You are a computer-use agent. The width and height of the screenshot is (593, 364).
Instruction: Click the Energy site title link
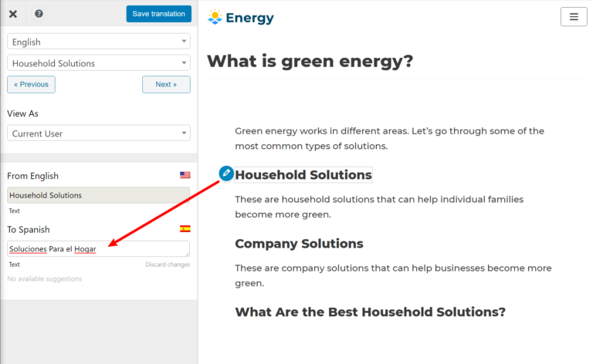click(x=249, y=17)
